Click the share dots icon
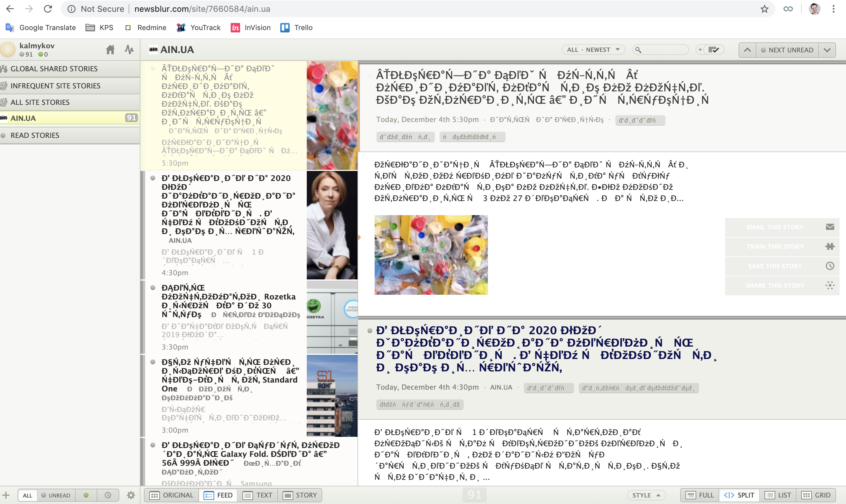Viewport: 846px width, 504px height. (830, 285)
